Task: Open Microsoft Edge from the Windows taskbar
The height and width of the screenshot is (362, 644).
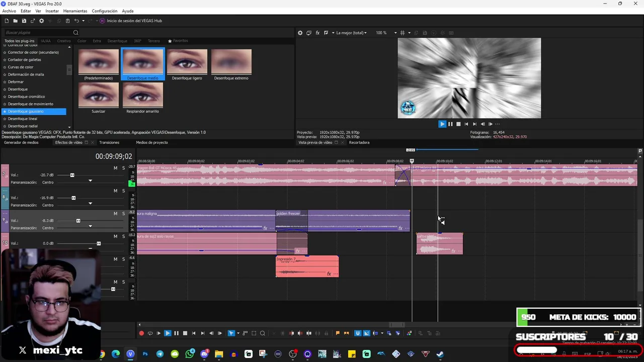Action: click(116, 354)
